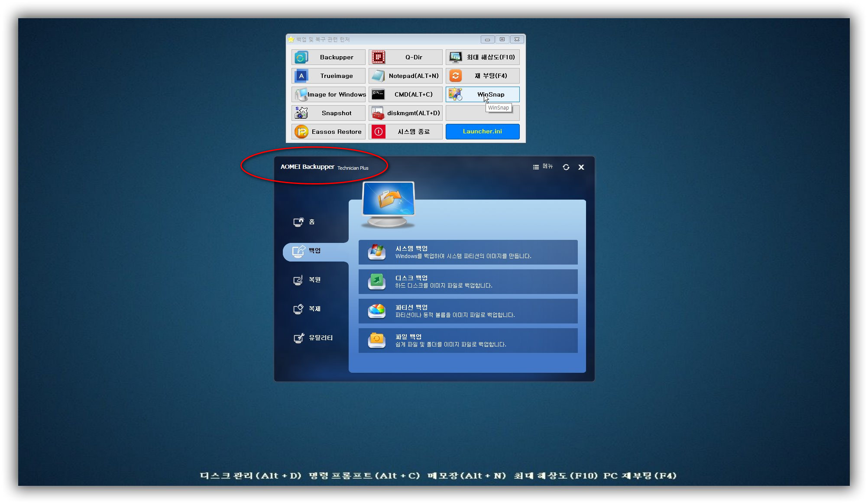Open the Launcher.ini blue button
The image size is (868, 504).
(x=483, y=132)
